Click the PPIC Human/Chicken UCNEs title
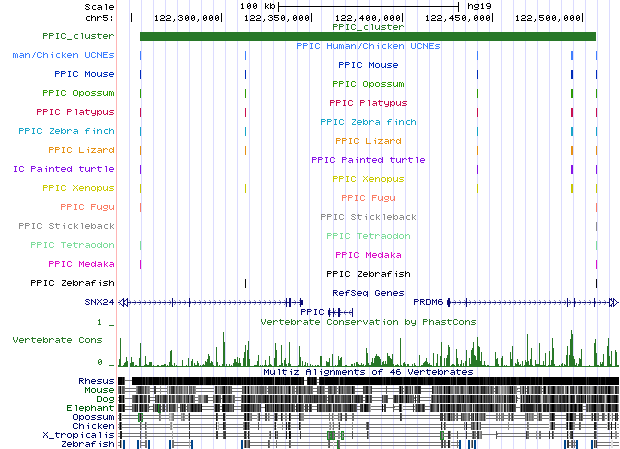This screenshot has width=620, height=449. coord(368,46)
